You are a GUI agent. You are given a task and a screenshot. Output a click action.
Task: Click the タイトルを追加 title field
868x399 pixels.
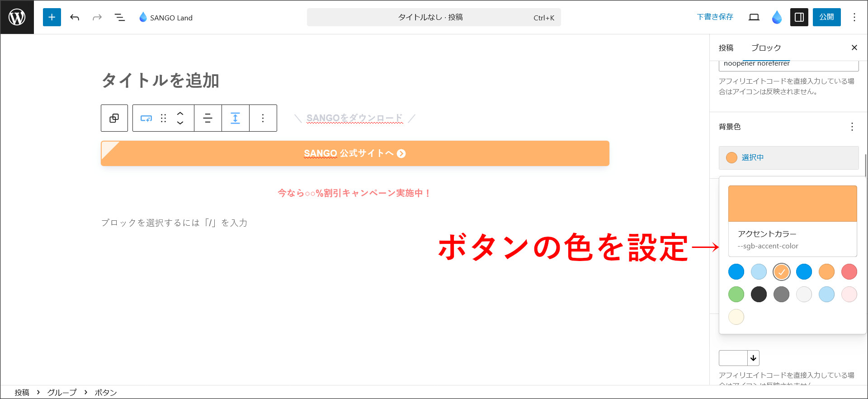coord(160,81)
